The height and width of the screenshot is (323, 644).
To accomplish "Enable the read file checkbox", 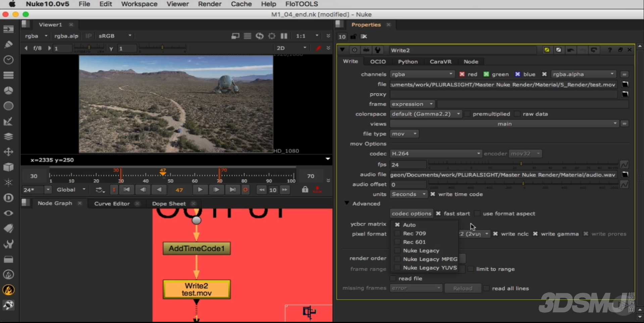I will [x=393, y=278].
